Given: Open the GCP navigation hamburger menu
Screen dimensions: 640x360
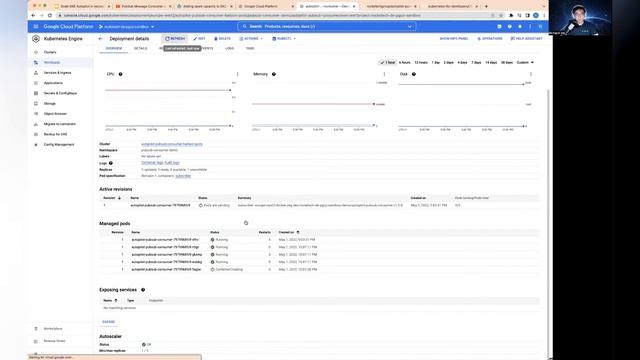Looking at the screenshot, I should tap(36, 27).
